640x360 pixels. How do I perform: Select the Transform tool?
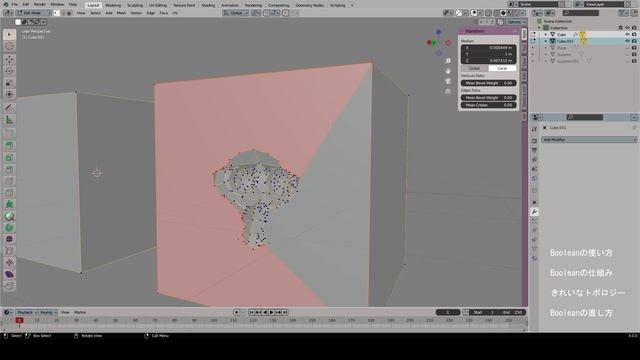(x=9, y=94)
